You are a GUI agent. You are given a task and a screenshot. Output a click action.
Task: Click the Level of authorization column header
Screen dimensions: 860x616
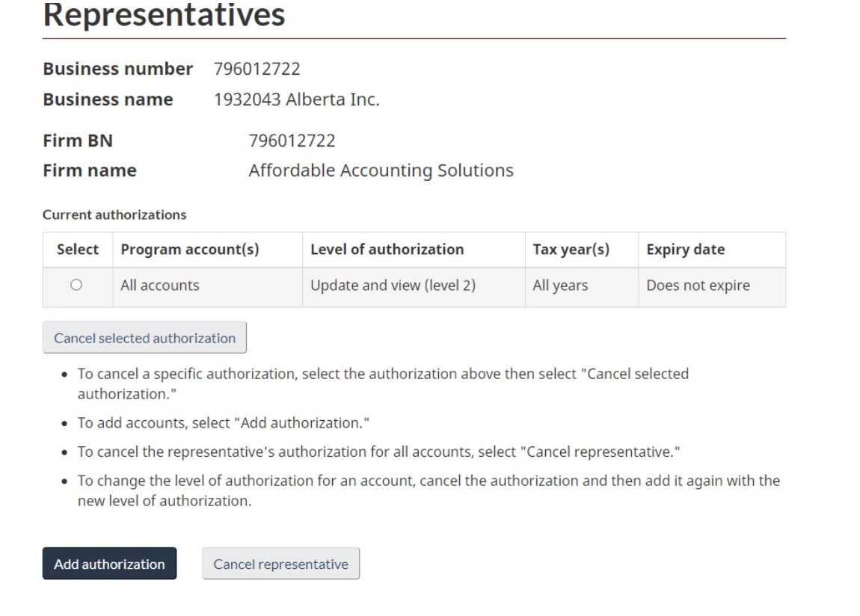(x=387, y=250)
